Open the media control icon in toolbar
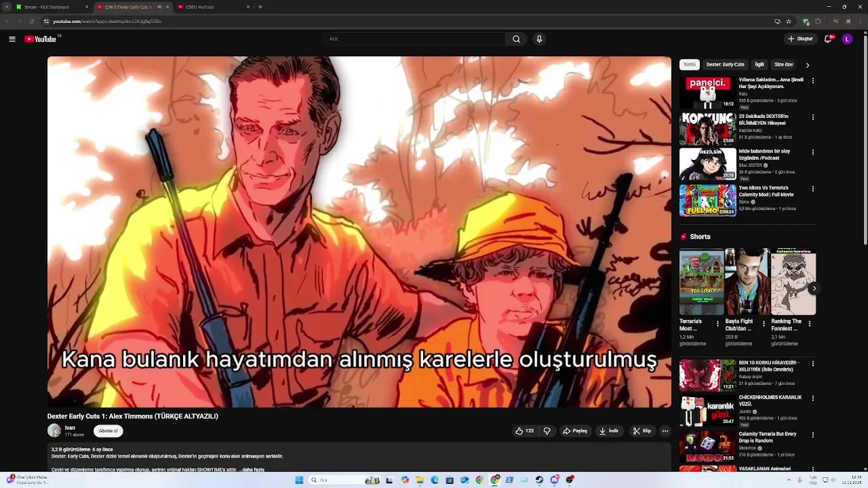 (x=835, y=21)
